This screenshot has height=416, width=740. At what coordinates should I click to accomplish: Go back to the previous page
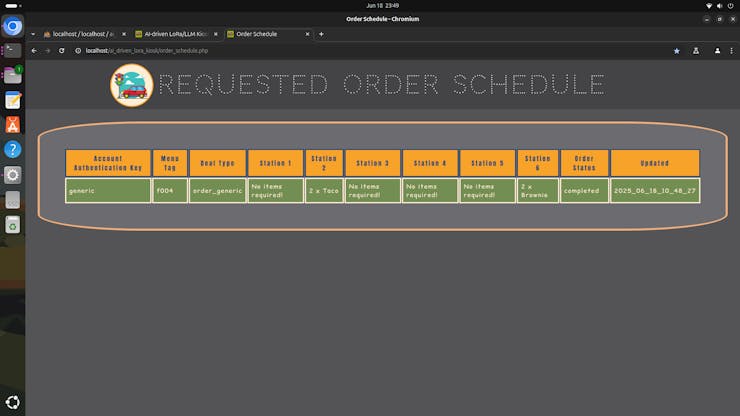pos(34,50)
